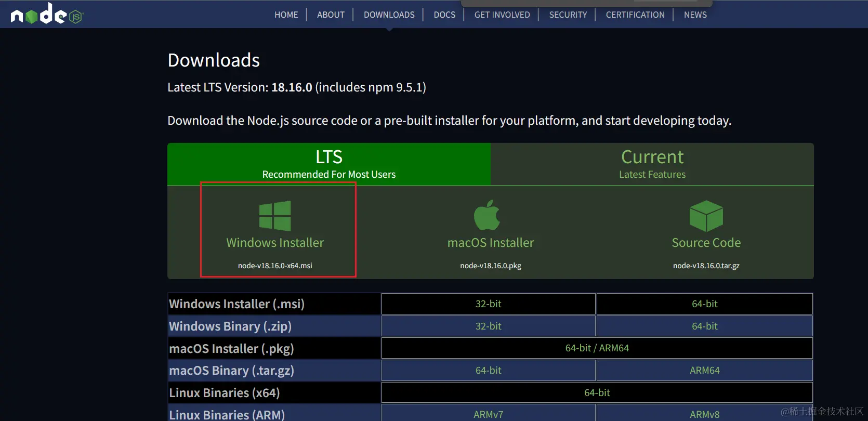Image resolution: width=868 pixels, height=421 pixels.
Task: Click the Windows logo icon
Action: click(x=275, y=216)
